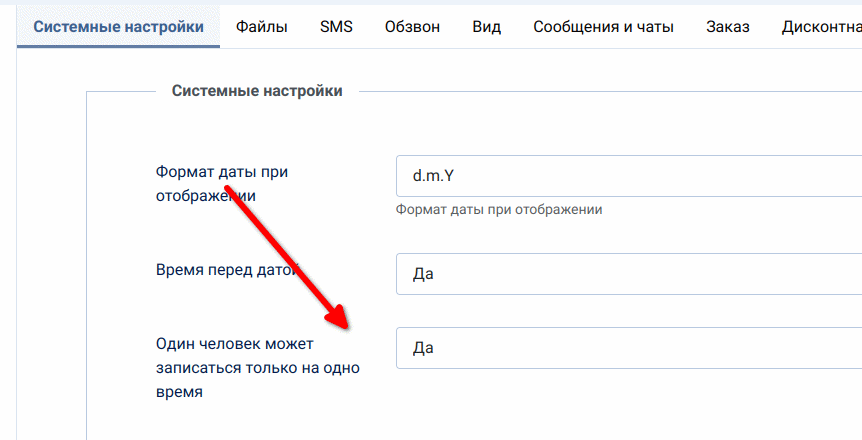
Task: Switch to the Заказ tab
Action: 727,27
